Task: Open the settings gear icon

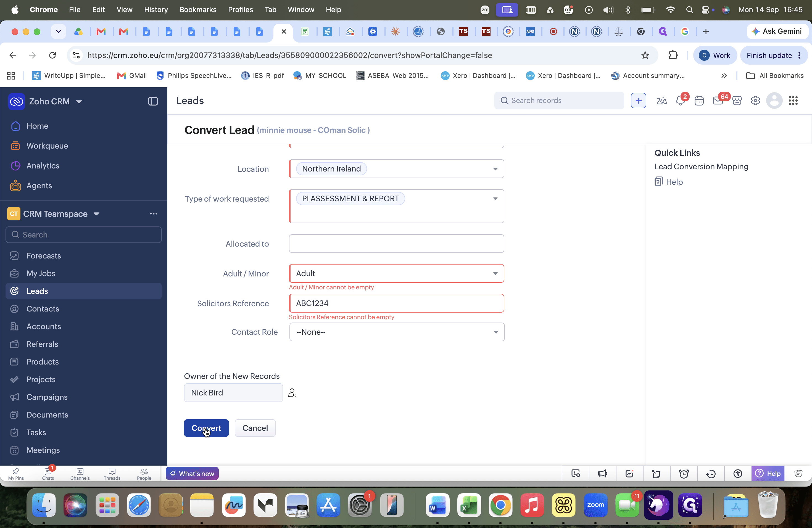Action: pyautogui.click(x=755, y=101)
